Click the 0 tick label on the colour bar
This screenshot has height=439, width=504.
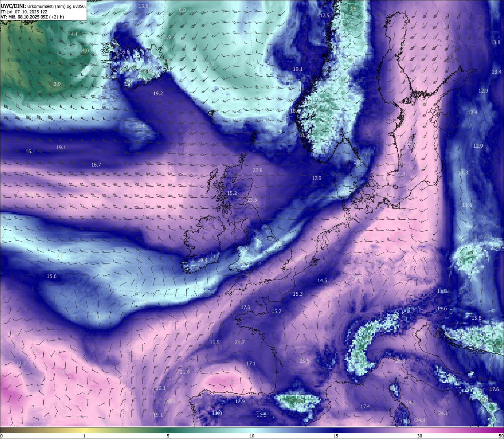click(x=2, y=436)
